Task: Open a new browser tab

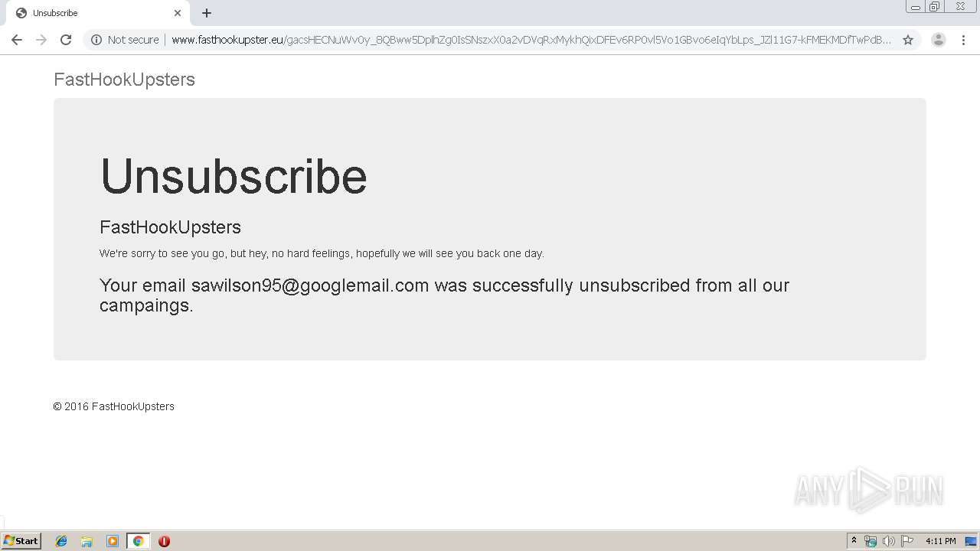Action: coord(207,13)
